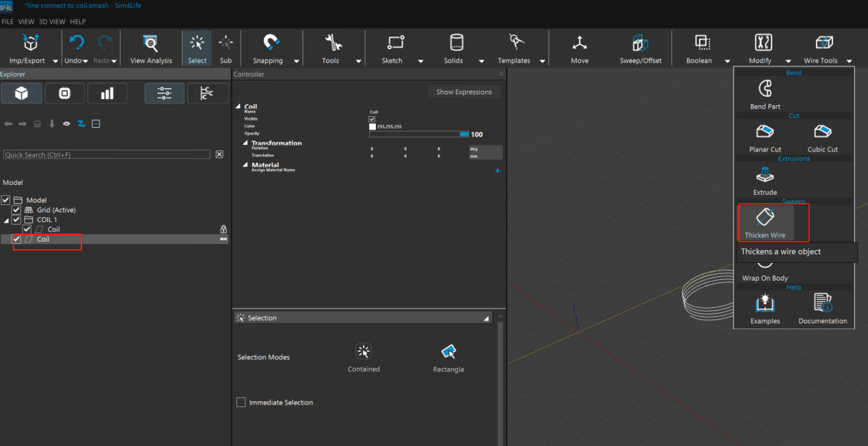Open the Wire Tools dropdown arrow
Screen dimensions: 868x446
tap(849, 61)
